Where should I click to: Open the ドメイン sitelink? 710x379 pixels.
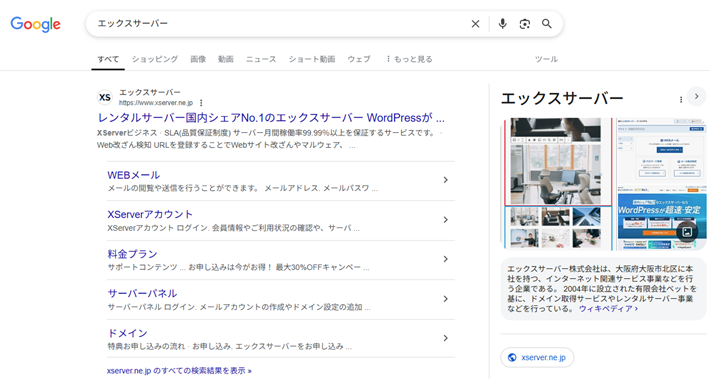pyautogui.click(x=127, y=333)
